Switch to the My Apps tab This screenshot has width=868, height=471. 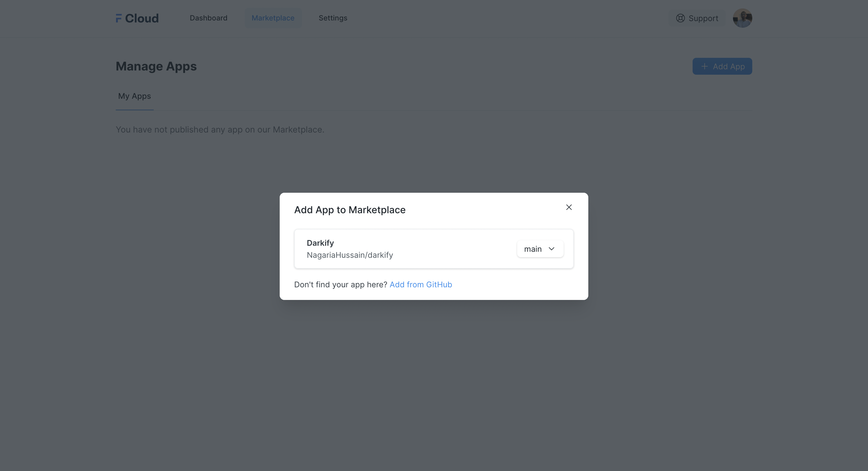pyautogui.click(x=134, y=96)
